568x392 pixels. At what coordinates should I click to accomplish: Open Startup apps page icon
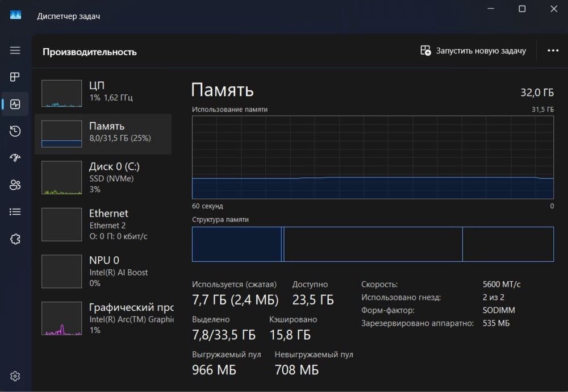tap(15, 157)
